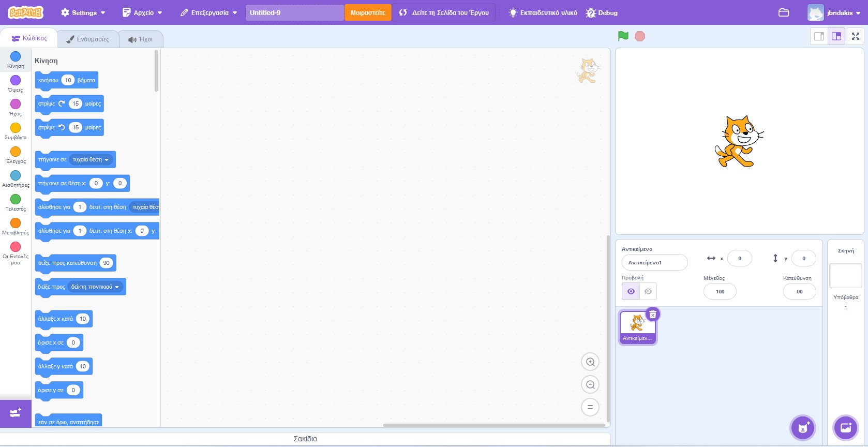Select the Ήχος blocks category

(16, 108)
